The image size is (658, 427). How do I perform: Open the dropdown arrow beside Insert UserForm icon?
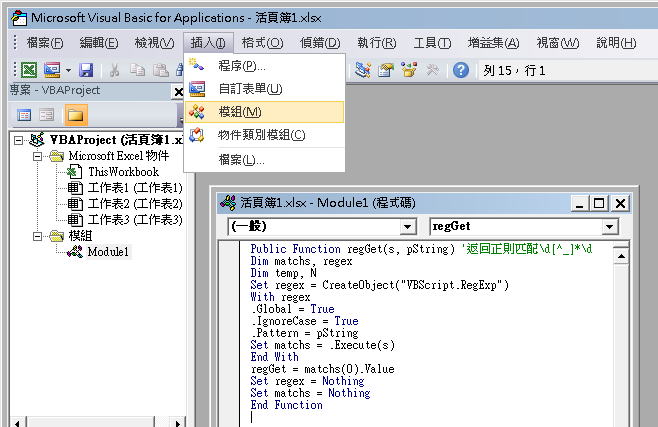pyautogui.click(x=68, y=70)
